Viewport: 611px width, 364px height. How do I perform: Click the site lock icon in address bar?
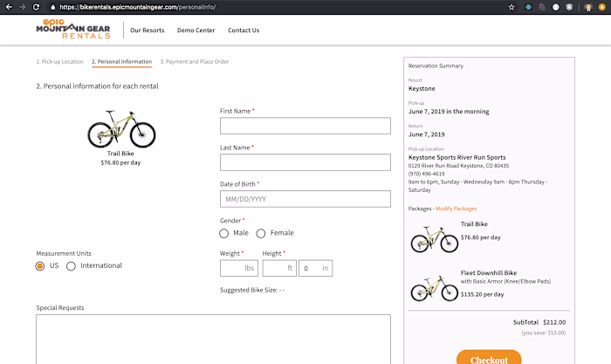click(x=52, y=6)
